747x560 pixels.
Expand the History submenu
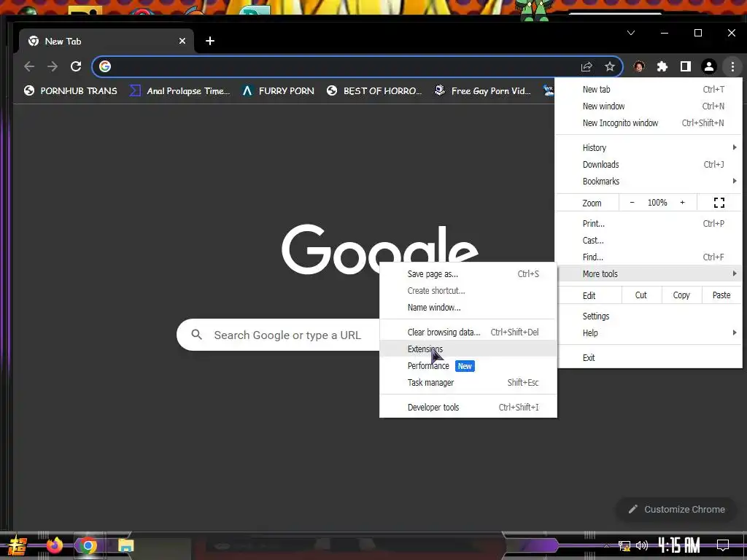pyautogui.click(x=649, y=147)
